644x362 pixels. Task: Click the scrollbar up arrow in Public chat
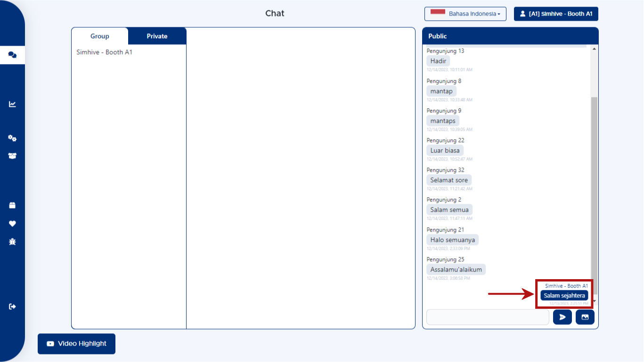coord(594,48)
